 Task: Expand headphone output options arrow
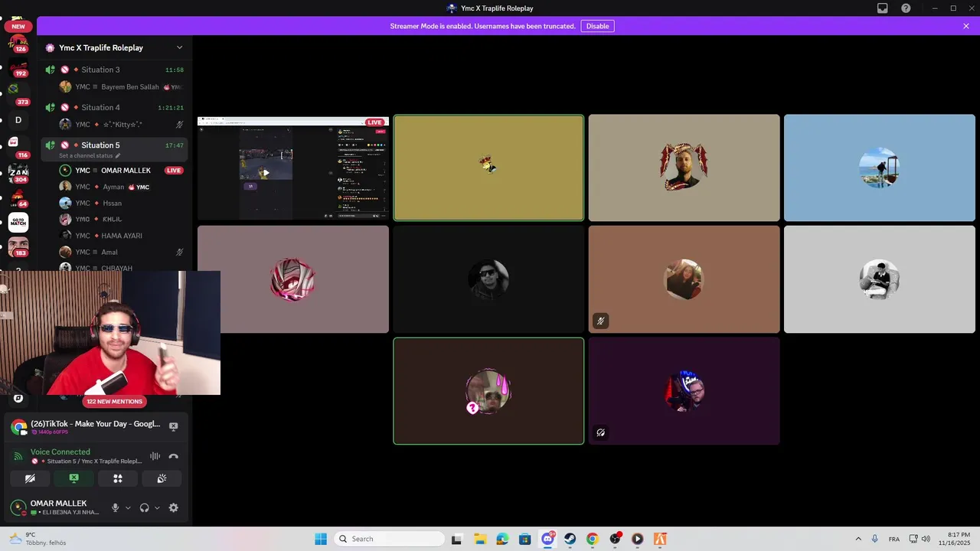coord(157,507)
